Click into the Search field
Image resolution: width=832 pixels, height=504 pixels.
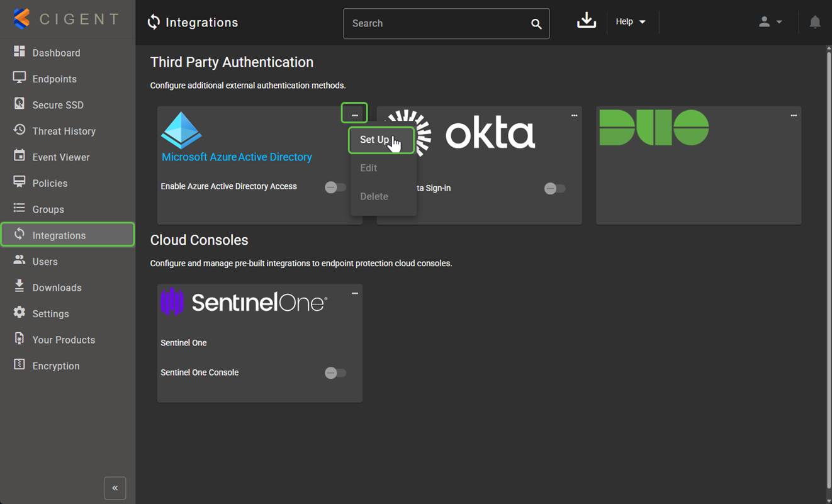[446, 24]
